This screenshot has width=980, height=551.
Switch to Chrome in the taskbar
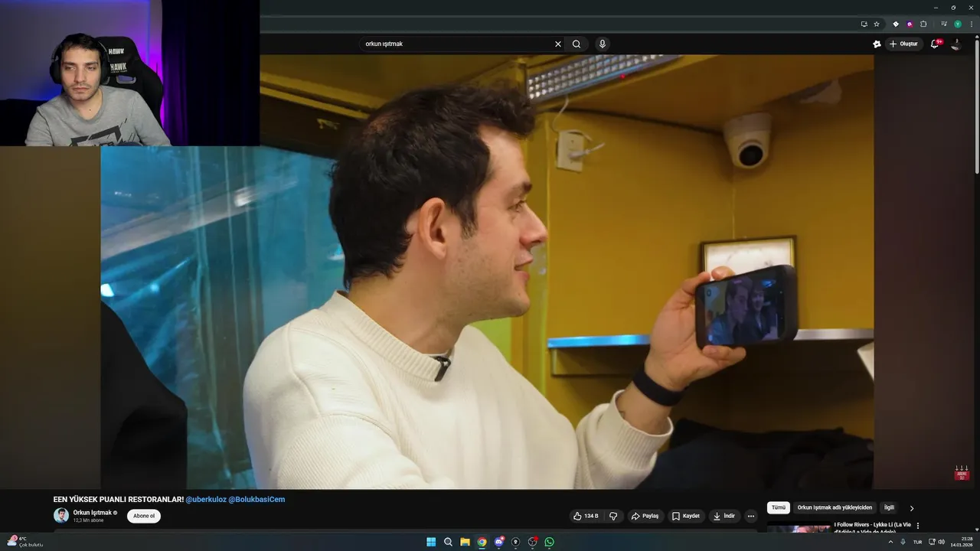click(x=482, y=542)
